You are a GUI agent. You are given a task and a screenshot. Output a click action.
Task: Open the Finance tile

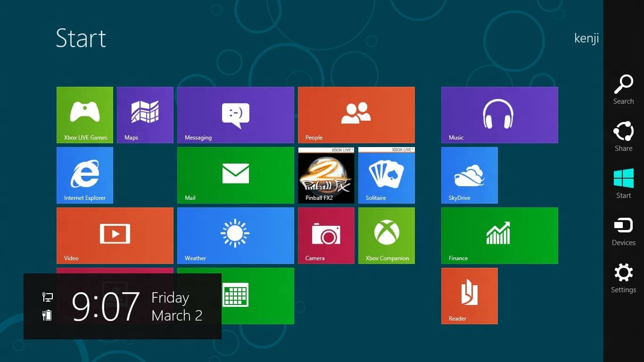click(x=500, y=236)
